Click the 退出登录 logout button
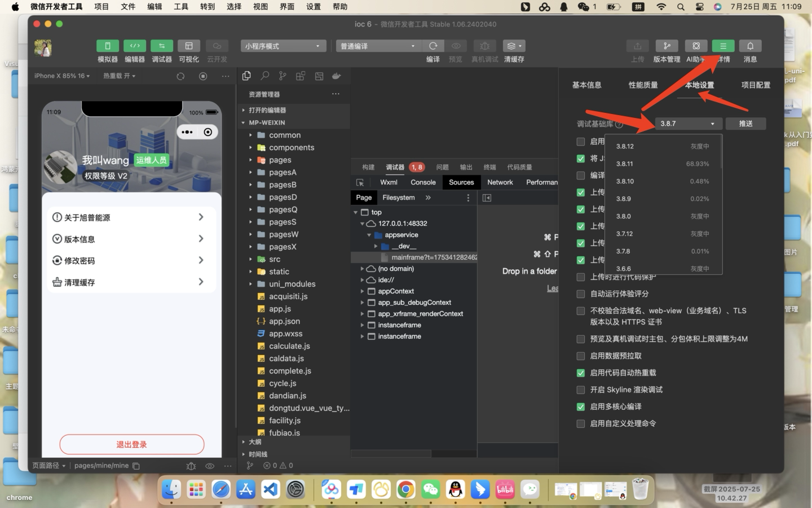The image size is (812, 508). click(x=132, y=444)
